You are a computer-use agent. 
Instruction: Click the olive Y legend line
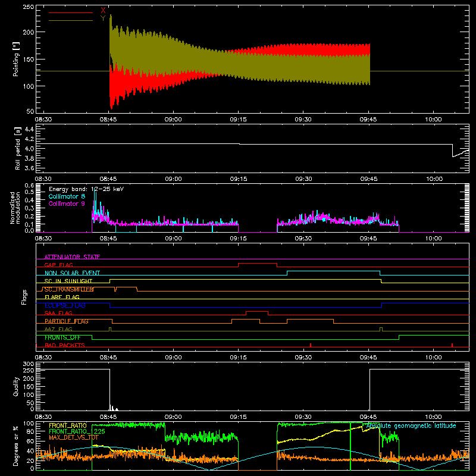coord(71,20)
